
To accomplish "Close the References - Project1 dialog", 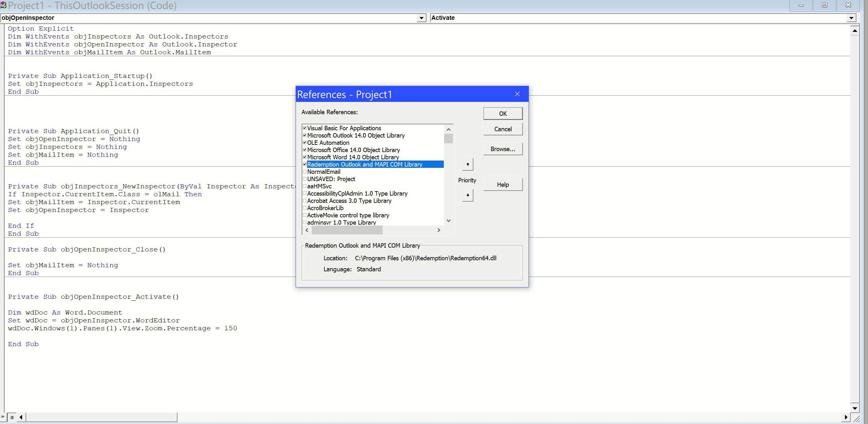I will 517,94.
